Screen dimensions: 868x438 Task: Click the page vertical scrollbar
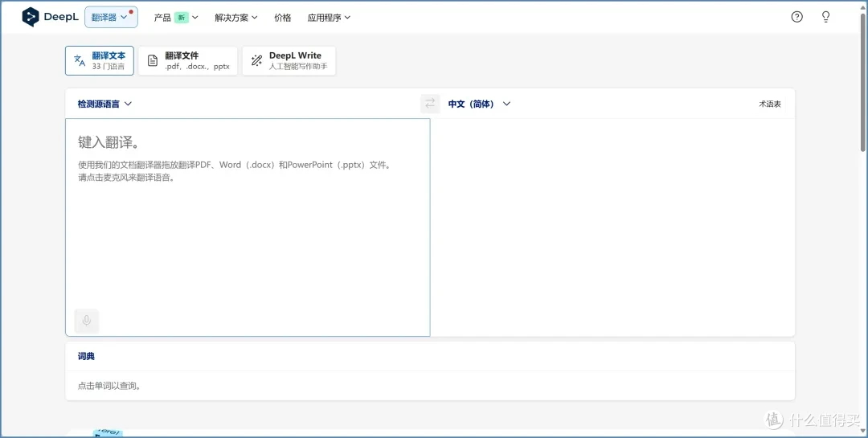pos(863,83)
